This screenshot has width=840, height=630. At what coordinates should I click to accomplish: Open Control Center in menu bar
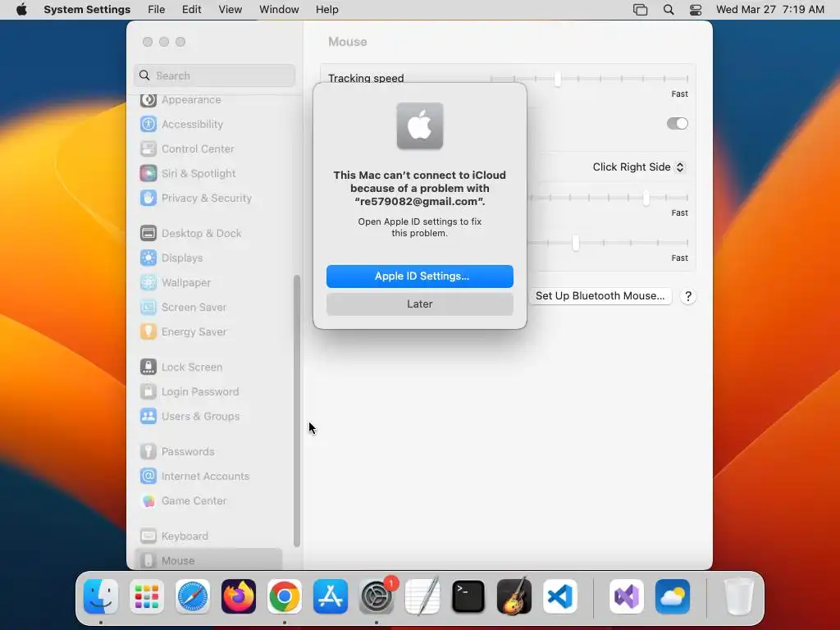pos(696,10)
